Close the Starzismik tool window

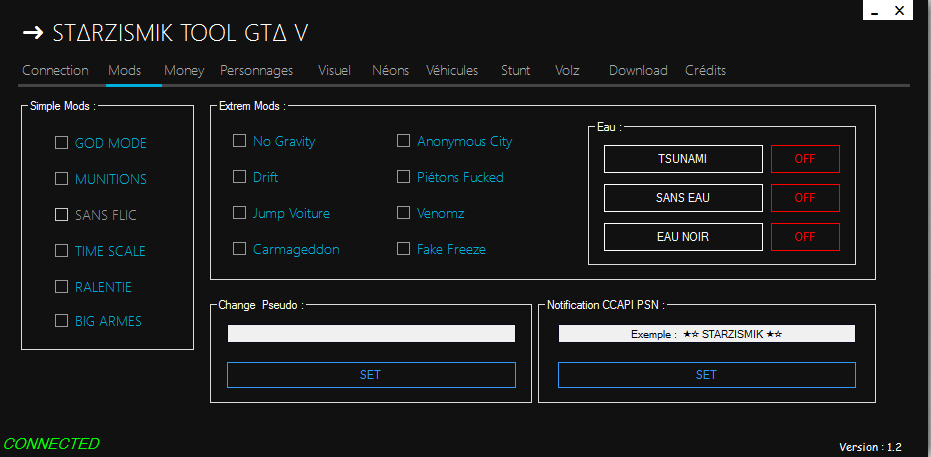click(900, 11)
